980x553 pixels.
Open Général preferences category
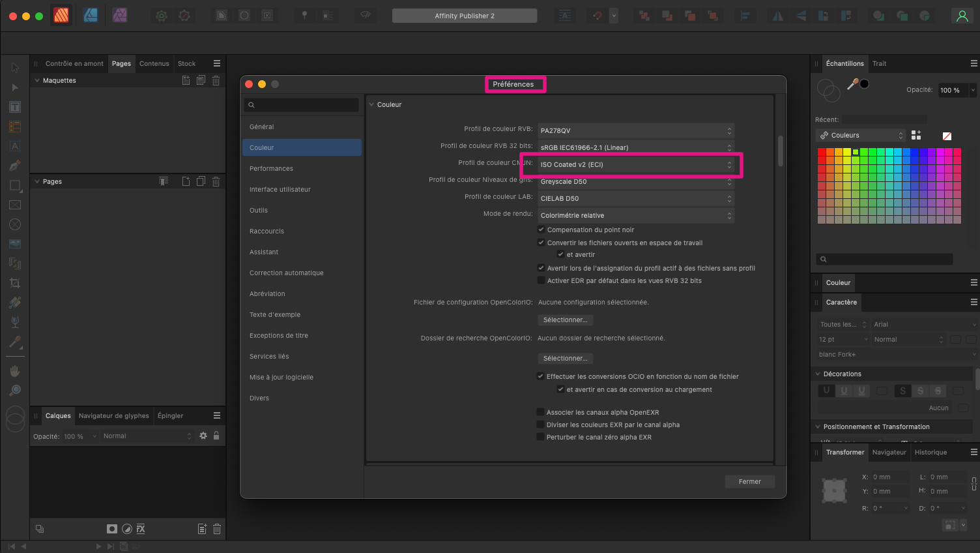(x=302, y=127)
